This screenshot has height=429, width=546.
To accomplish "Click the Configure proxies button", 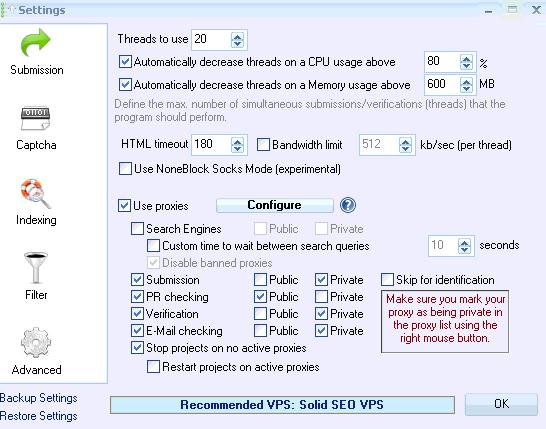I will 274,205.
